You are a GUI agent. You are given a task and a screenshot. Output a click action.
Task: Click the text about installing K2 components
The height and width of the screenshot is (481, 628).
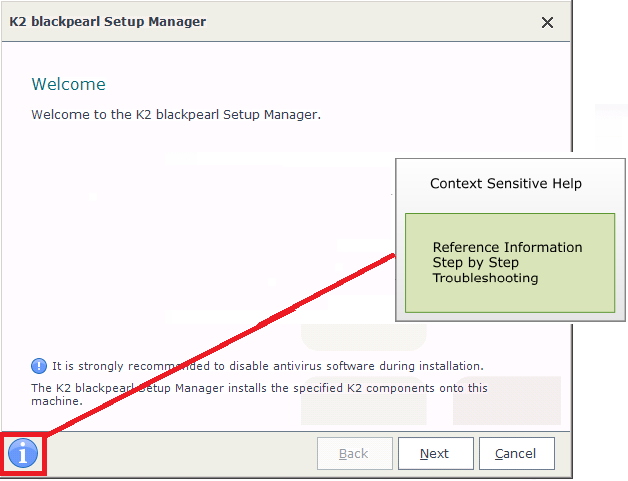coord(260,394)
